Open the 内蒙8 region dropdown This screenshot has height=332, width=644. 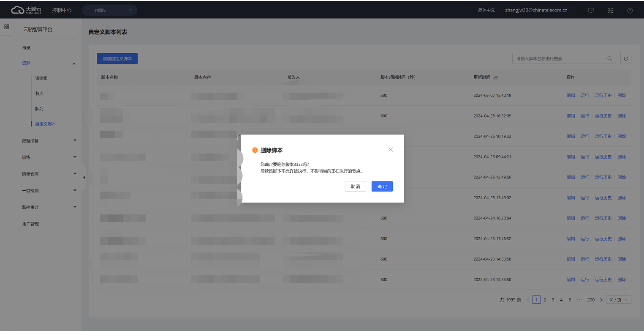tap(110, 10)
